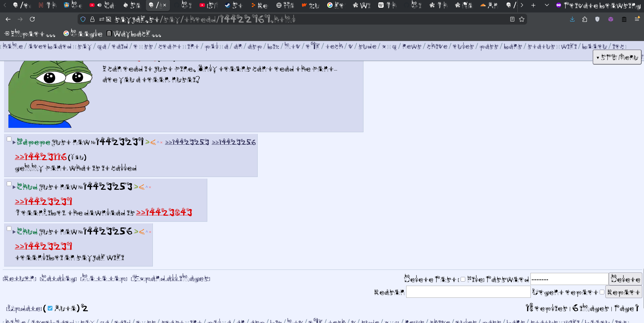Open the Extensions puzzle icon

coord(585,19)
